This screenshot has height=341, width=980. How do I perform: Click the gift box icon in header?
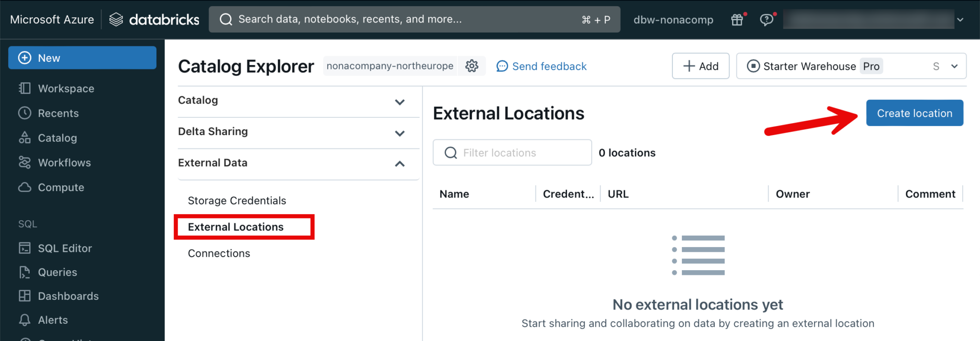(737, 20)
